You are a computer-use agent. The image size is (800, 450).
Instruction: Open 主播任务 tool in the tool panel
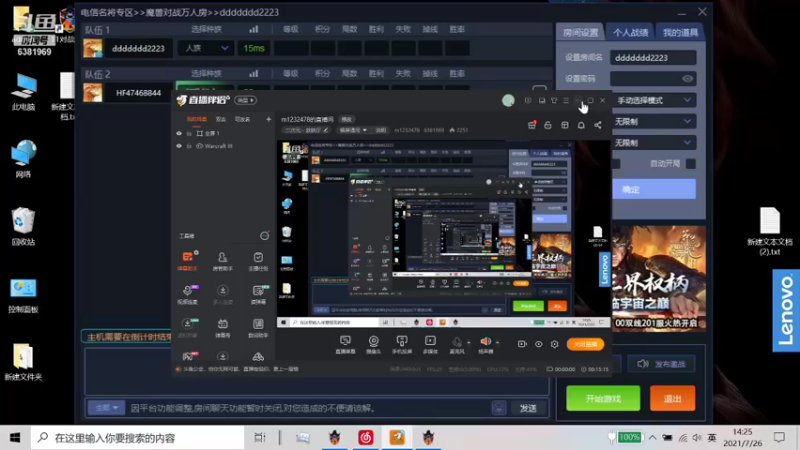pyautogui.click(x=258, y=260)
